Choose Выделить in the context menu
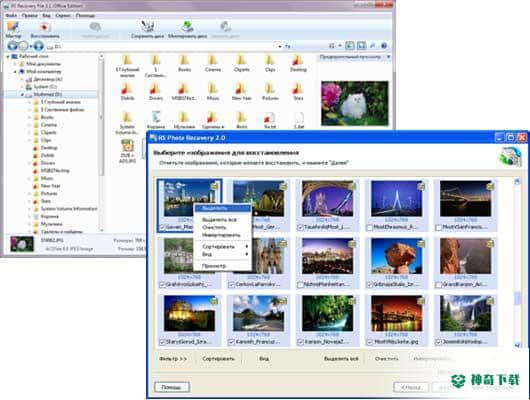The image size is (530, 400). point(222,208)
